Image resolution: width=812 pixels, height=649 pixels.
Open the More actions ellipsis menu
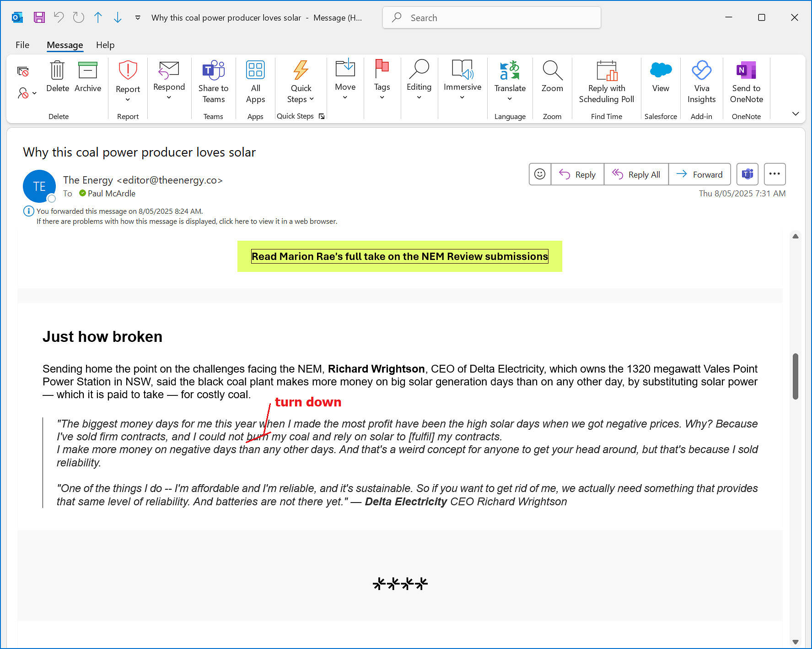[774, 174]
